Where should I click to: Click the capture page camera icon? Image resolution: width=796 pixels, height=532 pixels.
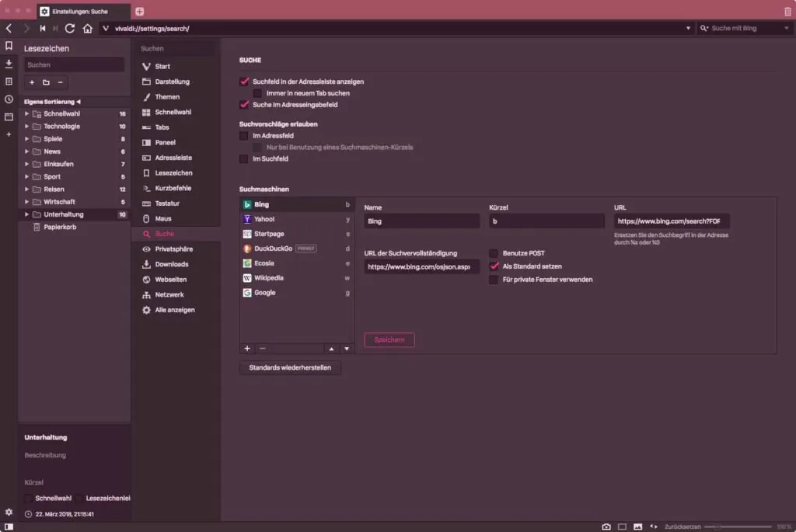606,527
